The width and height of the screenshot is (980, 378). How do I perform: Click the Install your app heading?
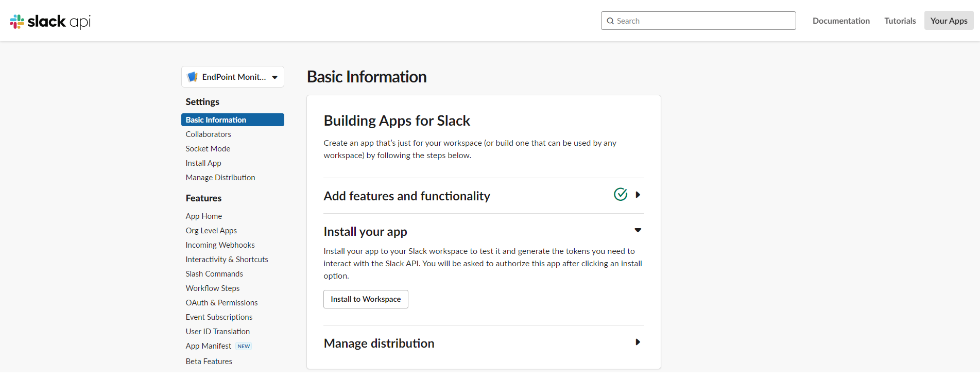click(x=365, y=232)
